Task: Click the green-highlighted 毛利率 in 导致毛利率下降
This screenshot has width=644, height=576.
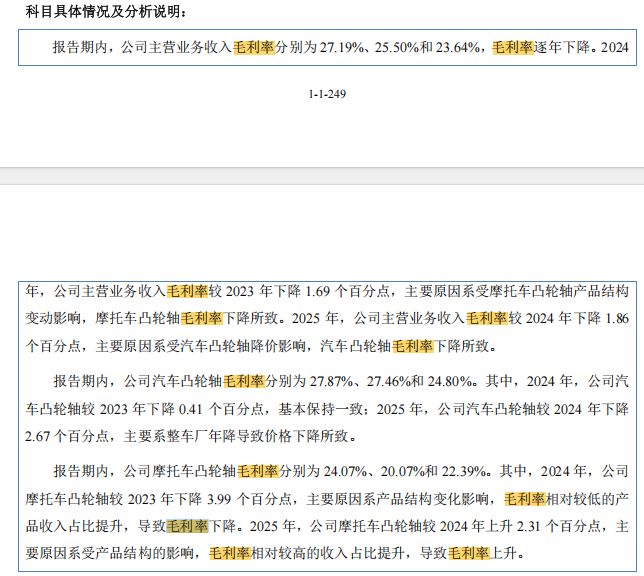Action: tap(187, 526)
